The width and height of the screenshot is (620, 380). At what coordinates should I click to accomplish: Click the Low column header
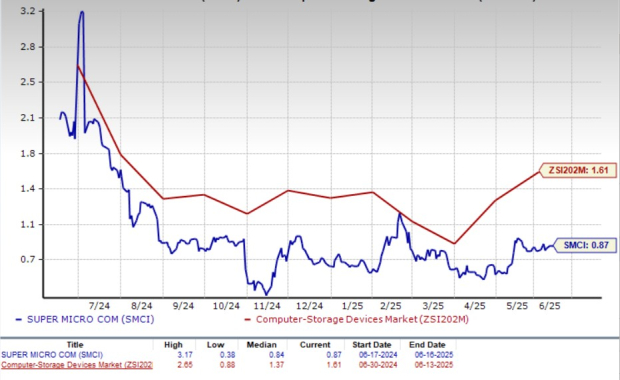point(215,345)
